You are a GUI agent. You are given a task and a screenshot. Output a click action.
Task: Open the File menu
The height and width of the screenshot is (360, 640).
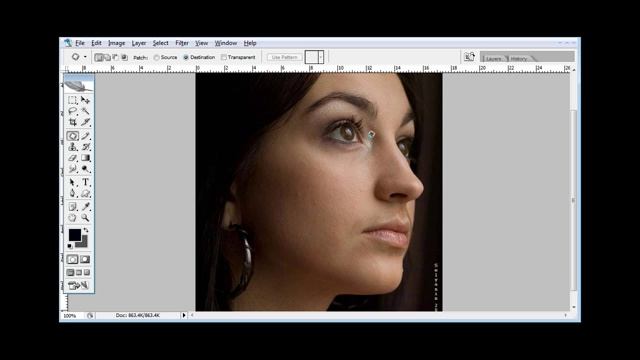click(80, 43)
